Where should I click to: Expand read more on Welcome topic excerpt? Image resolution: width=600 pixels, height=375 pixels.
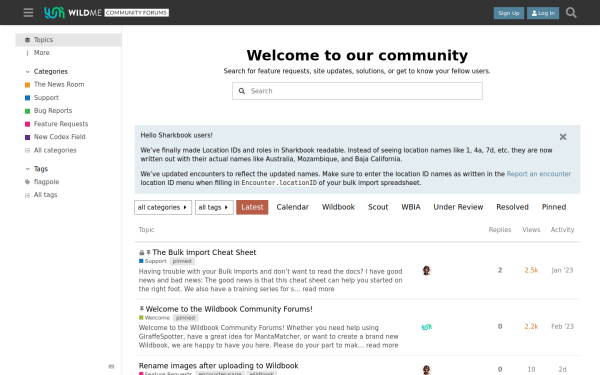pyautogui.click(x=382, y=346)
